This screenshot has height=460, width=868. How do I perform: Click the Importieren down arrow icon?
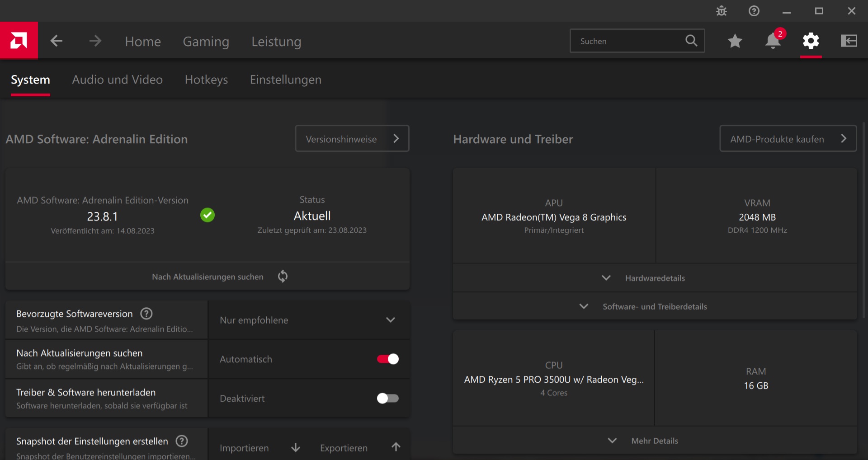point(296,447)
